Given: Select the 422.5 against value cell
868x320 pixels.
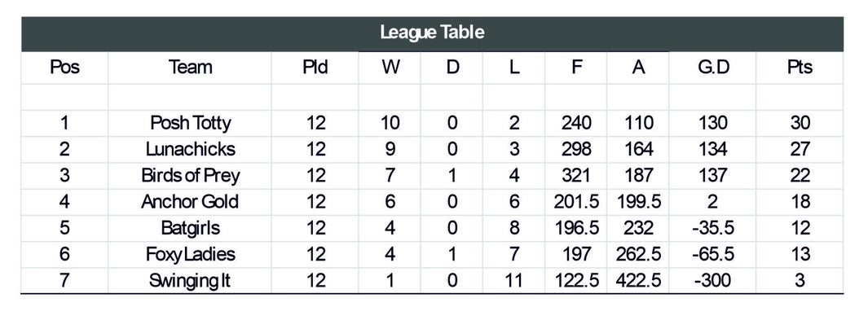Looking at the screenshot, I should pyautogui.click(x=638, y=281).
